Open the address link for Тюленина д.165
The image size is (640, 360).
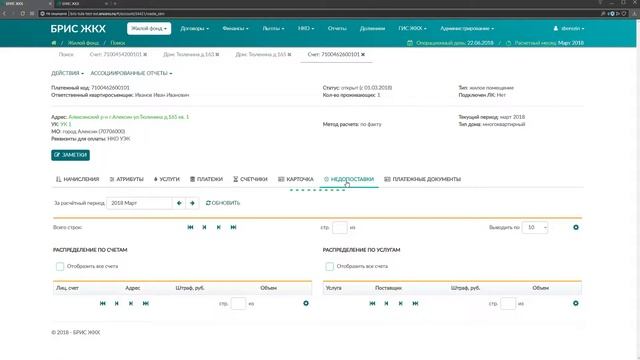pyautogui.click(x=129, y=117)
